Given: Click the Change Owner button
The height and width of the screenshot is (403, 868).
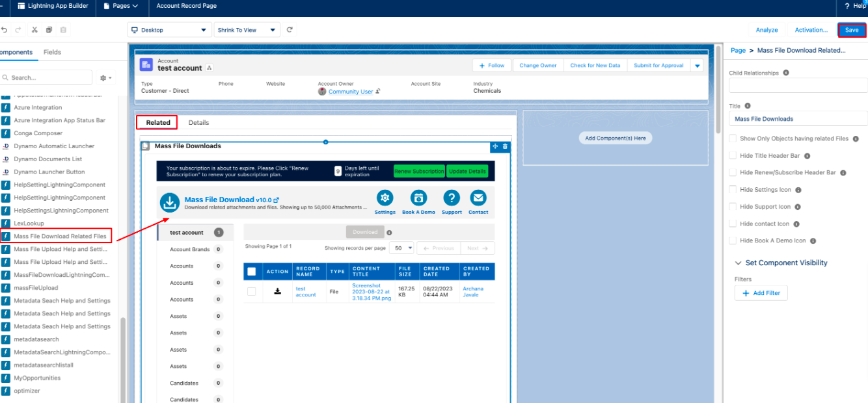Looking at the screenshot, I should pyautogui.click(x=538, y=66).
